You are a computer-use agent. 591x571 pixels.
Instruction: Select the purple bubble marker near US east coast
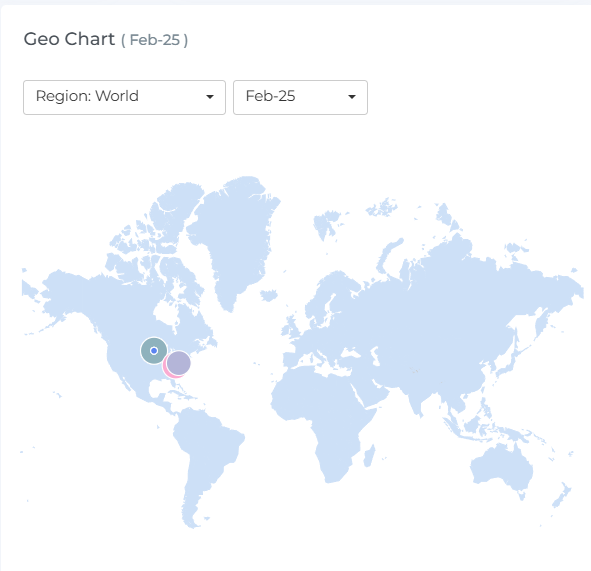pos(179,363)
